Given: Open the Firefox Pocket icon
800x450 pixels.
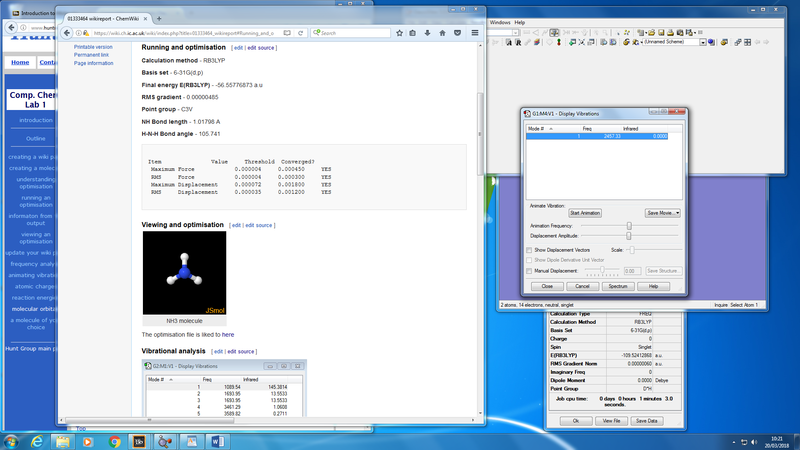Looking at the screenshot, I should 458,33.
